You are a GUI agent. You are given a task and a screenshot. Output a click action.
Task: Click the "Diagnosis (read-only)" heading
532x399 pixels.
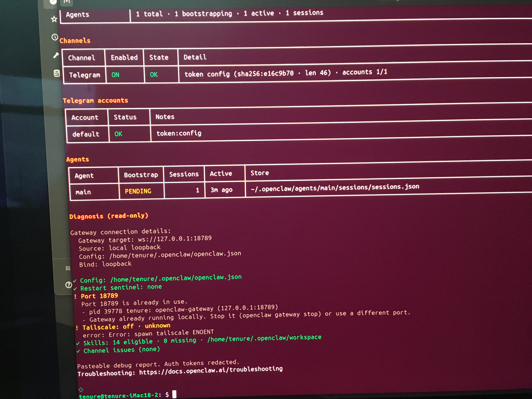tap(108, 216)
